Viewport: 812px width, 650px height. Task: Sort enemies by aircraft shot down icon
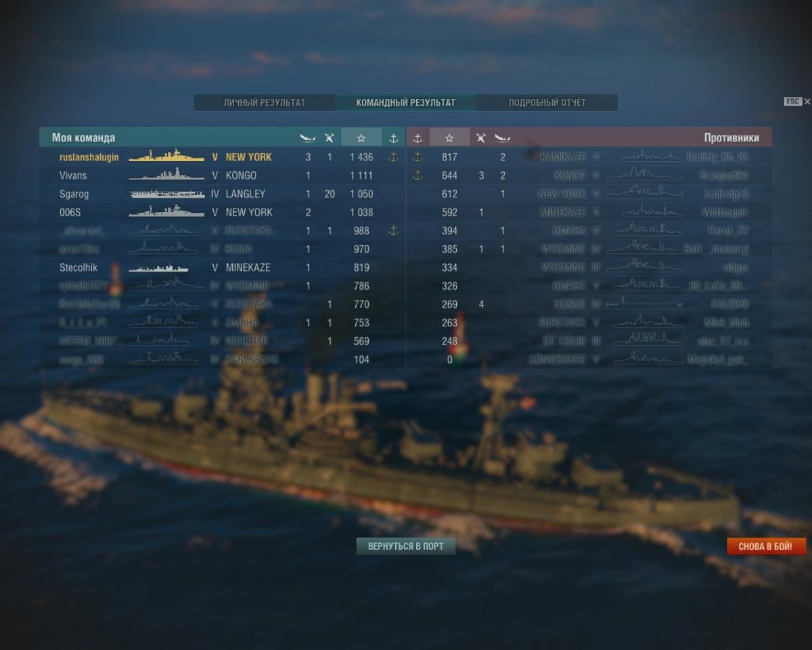click(x=481, y=138)
